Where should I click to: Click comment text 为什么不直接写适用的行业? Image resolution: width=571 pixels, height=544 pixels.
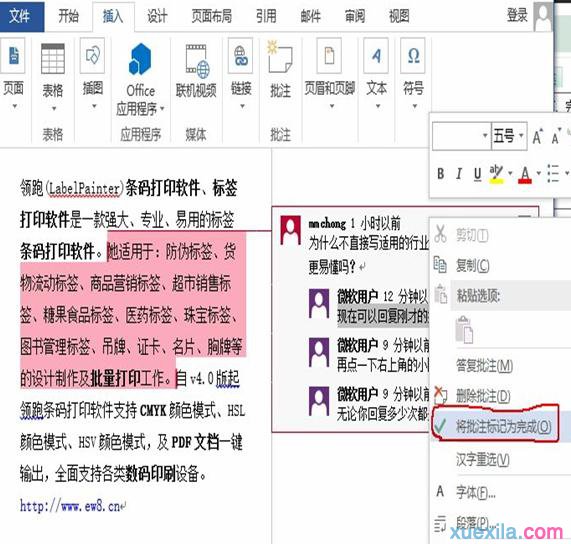point(369,243)
